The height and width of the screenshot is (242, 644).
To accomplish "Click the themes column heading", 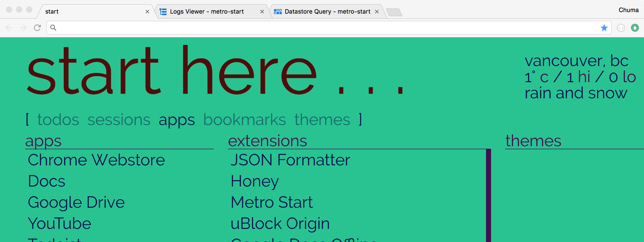I will point(533,141).
